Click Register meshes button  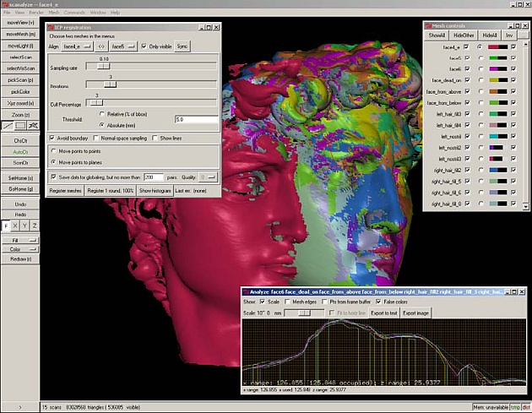pos(66,191)
